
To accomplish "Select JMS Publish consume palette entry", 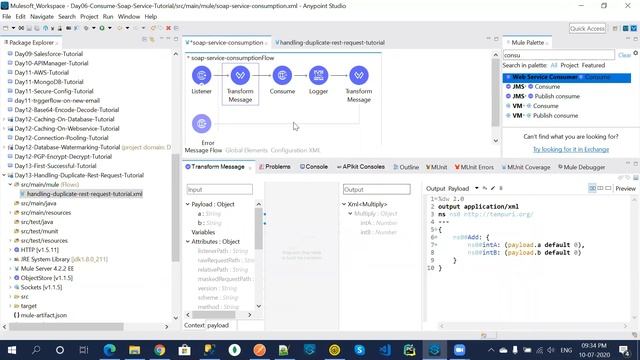I will pyautogui.click(x=567, y=96).
